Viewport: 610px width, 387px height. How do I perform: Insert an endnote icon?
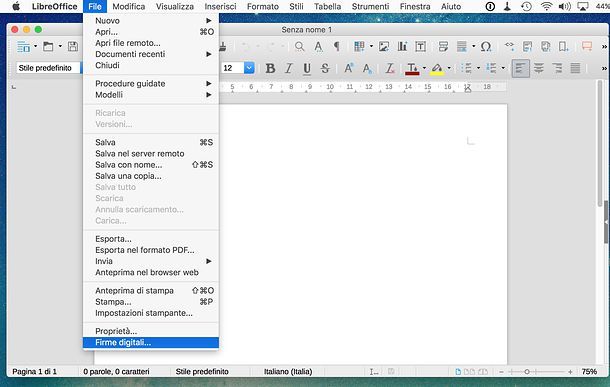click(x=545, y=47)
